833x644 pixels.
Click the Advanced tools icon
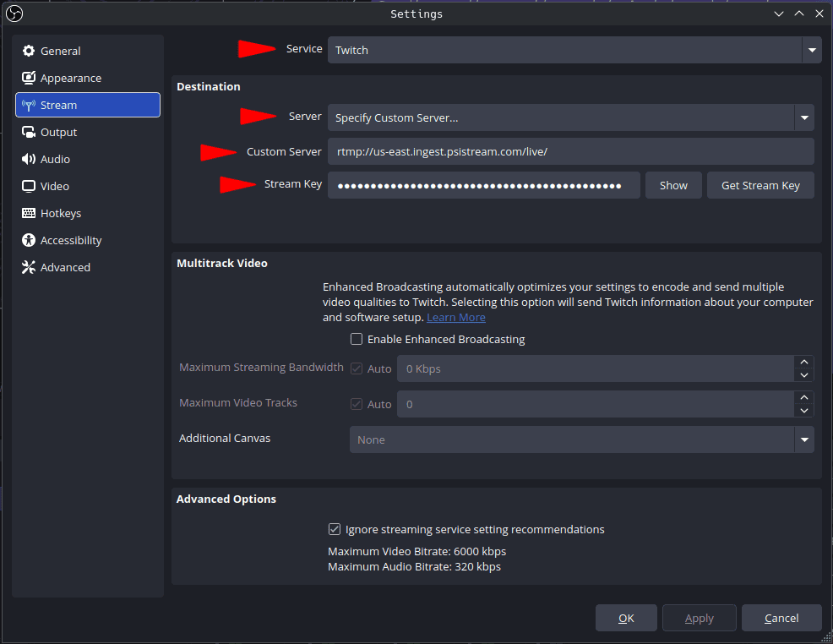pyautogui.click(x=29, y=267)
